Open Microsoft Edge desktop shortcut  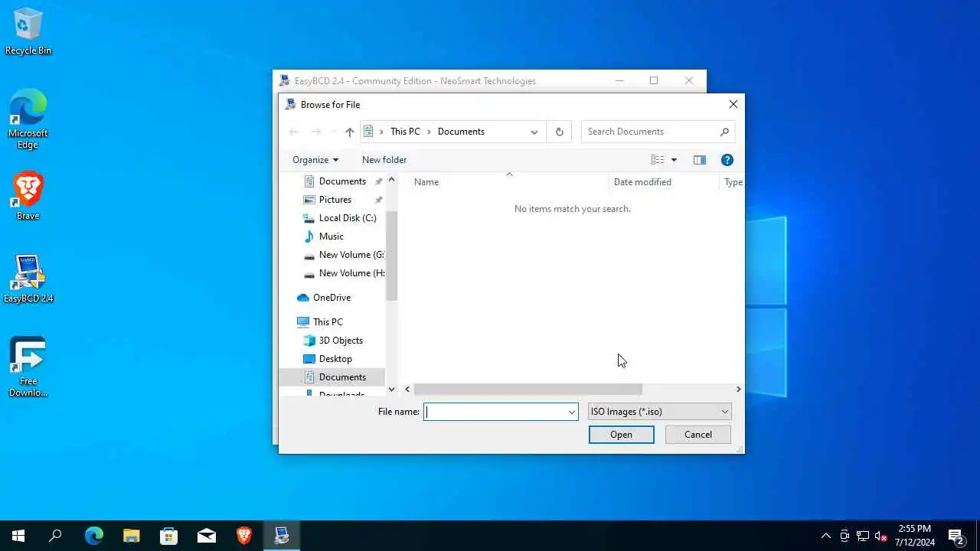pos(28,119)
